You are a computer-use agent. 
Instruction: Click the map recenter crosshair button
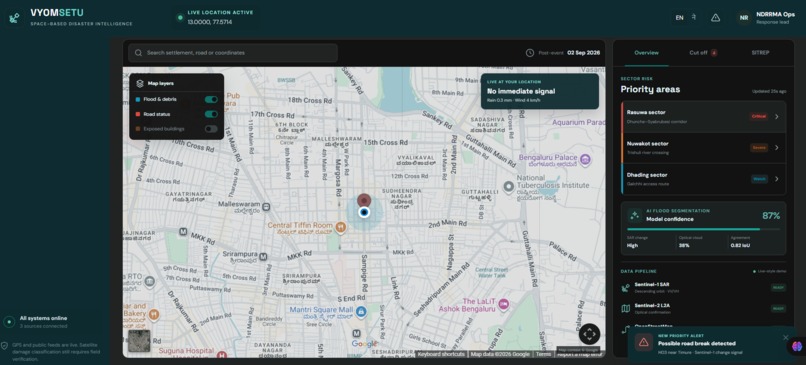click(589, 334)
